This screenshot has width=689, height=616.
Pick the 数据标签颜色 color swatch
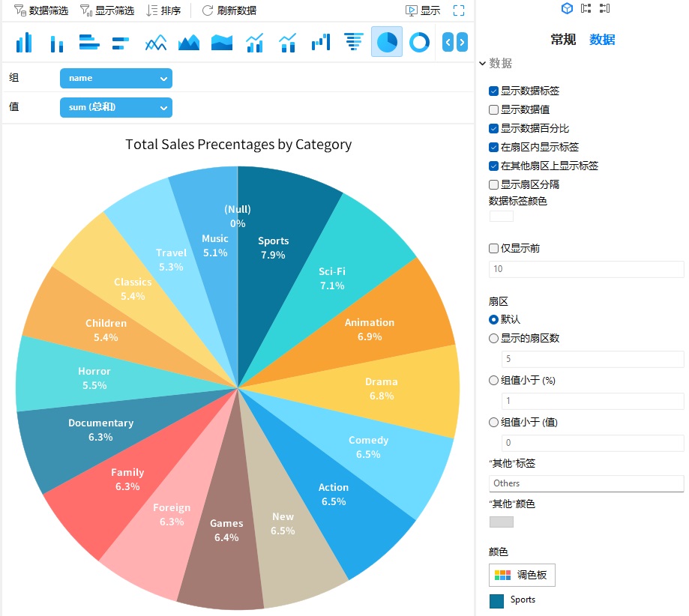pyautogui.click(x=501, y=216)
